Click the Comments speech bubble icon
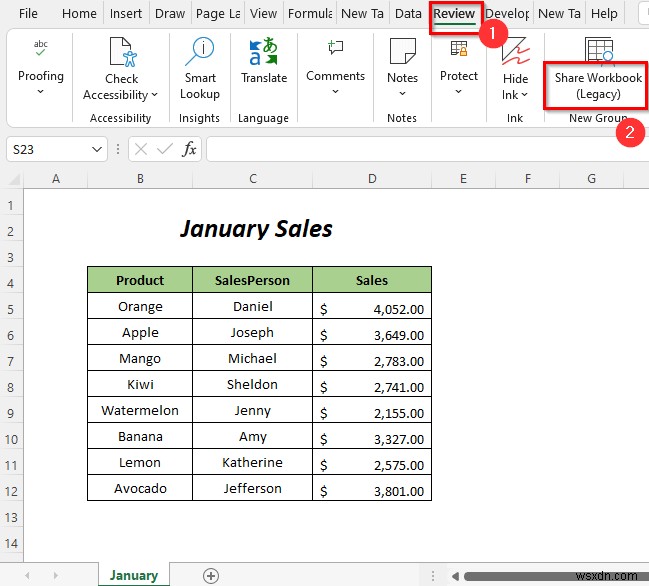 [335, 48]
